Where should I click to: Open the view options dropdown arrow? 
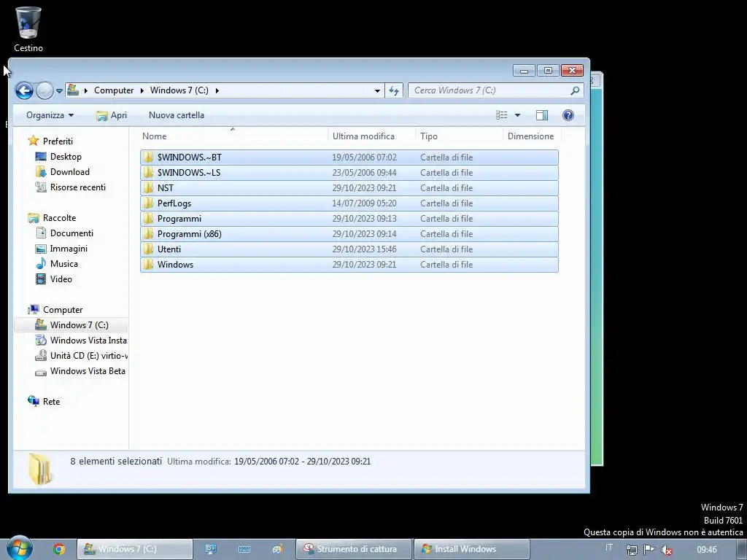pyautogui.click(x=517, y=115)
